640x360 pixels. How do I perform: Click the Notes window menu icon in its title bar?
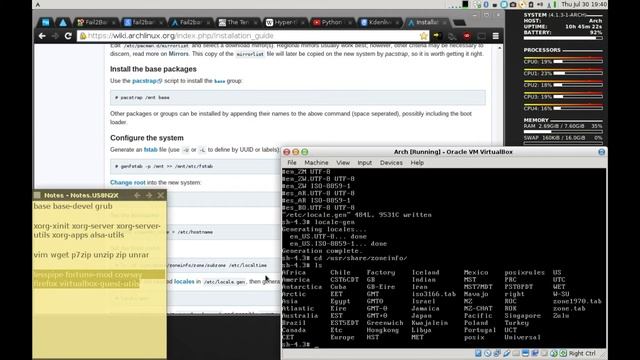[37, 196]
